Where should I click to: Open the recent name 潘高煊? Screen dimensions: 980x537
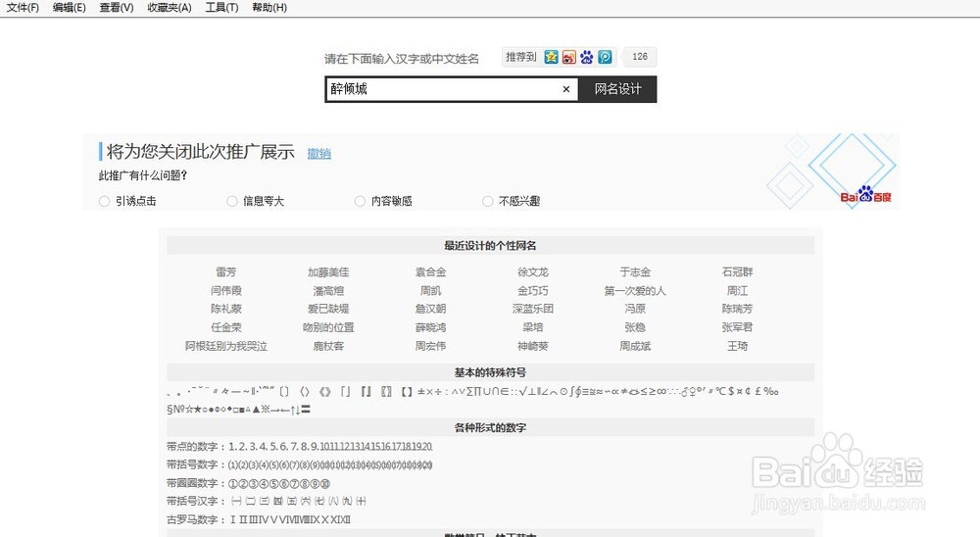coord(328,291)
